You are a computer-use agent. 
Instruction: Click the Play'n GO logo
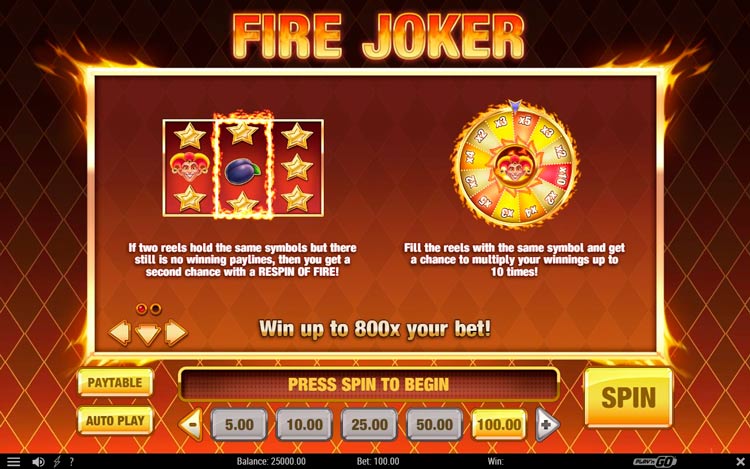pyautogui.click(x=655, y=461)
